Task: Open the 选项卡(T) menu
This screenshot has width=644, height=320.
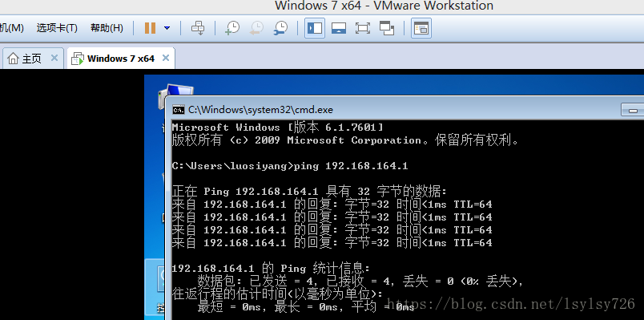Action: (57, 28)
